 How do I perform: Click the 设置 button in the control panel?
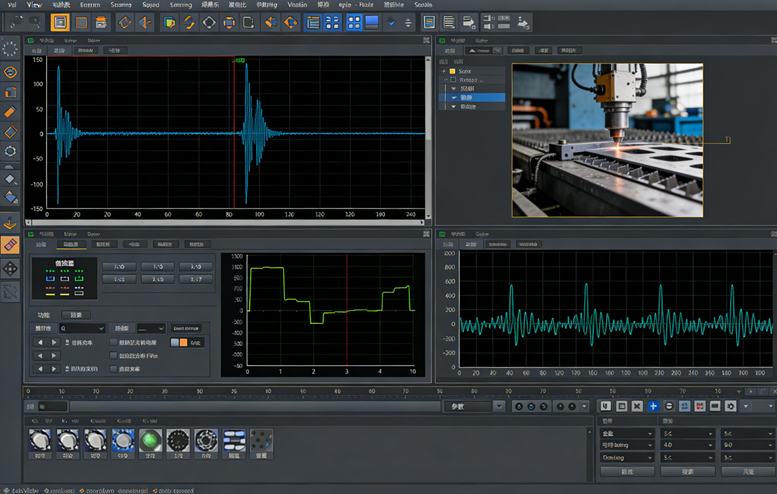pyautogui.click(x=77, y=314)
